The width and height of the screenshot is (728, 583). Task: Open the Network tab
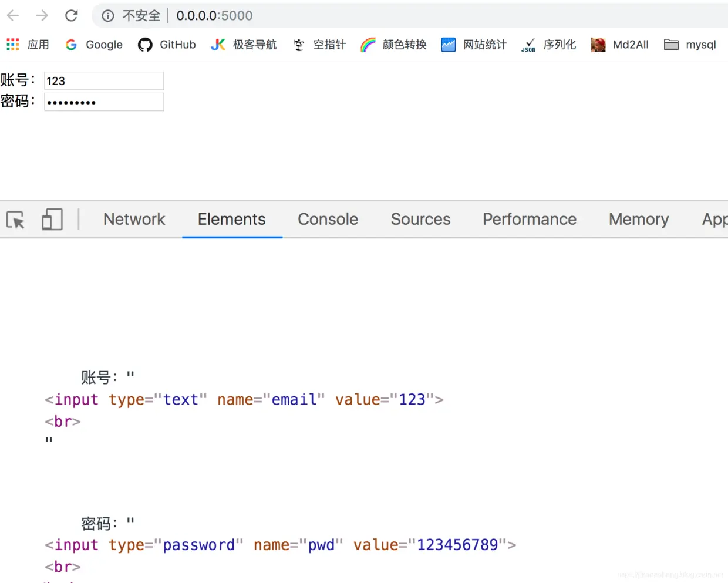(134, 219)
